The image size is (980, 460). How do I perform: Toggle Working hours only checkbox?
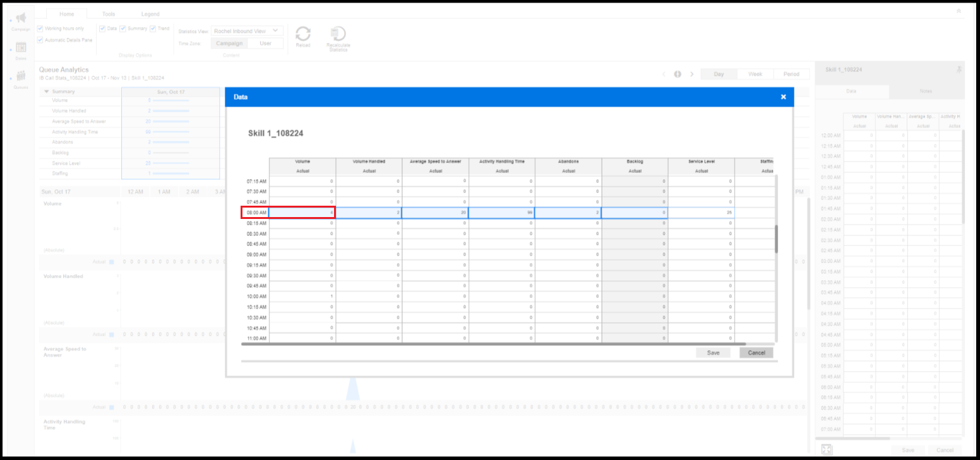coord(40,28)
